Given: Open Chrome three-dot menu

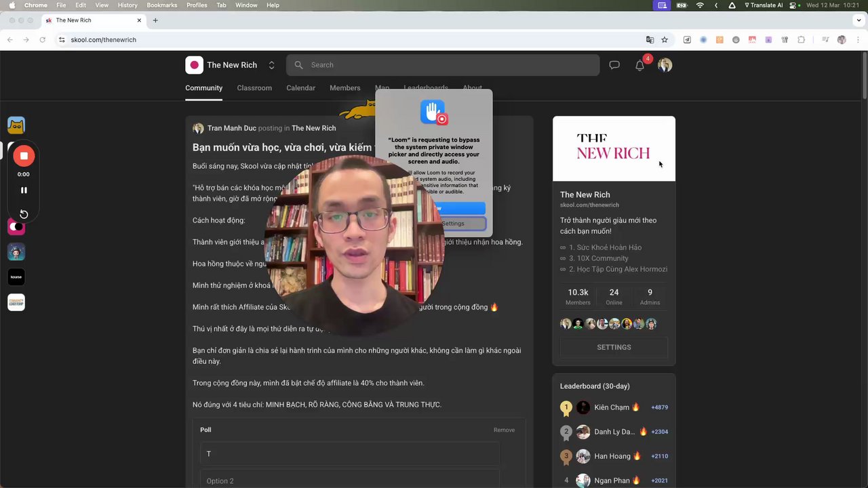Looking at the screenshot, I should pyautogui.click(x=858, y=40).
